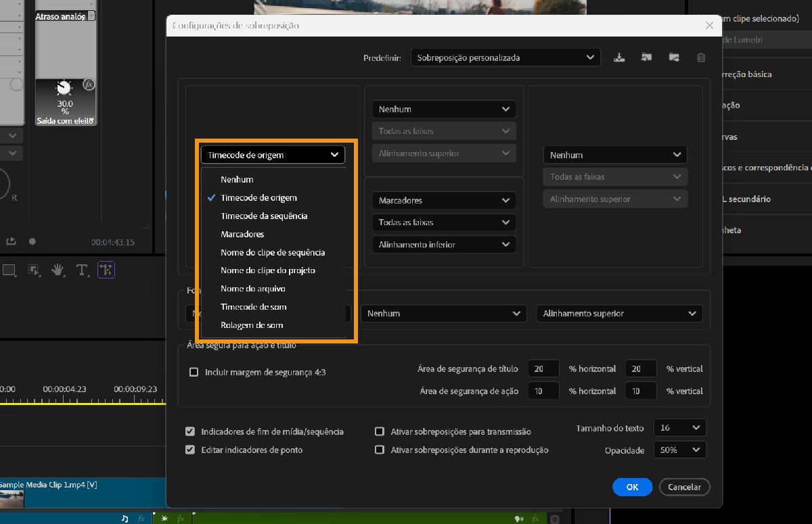
Task: Choose Nome do clipe do projeto
Action: coord(273,270)
